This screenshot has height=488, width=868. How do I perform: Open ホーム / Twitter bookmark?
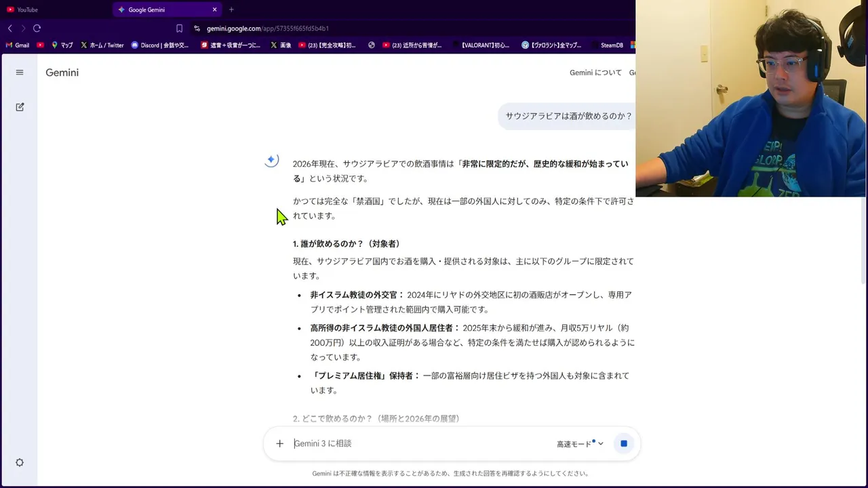tap(102, 45)
